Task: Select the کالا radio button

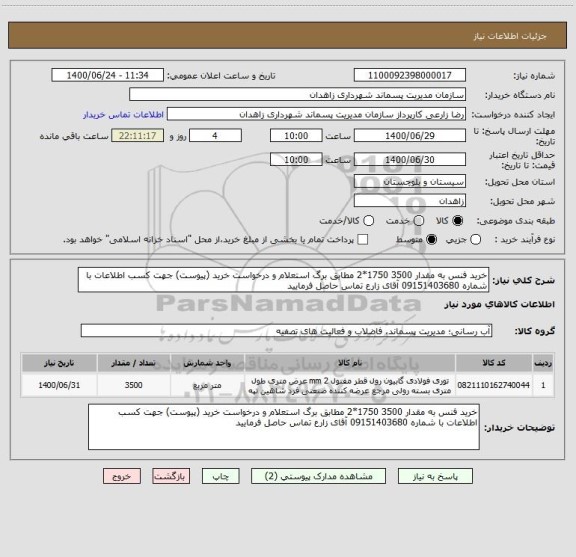Action: click(458, 221)
